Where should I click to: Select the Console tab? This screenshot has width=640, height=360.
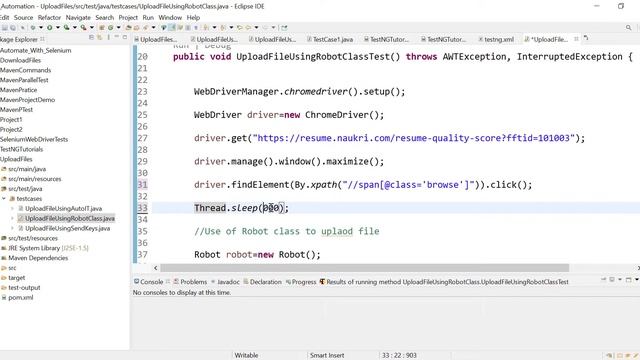[x=149, y=282]
